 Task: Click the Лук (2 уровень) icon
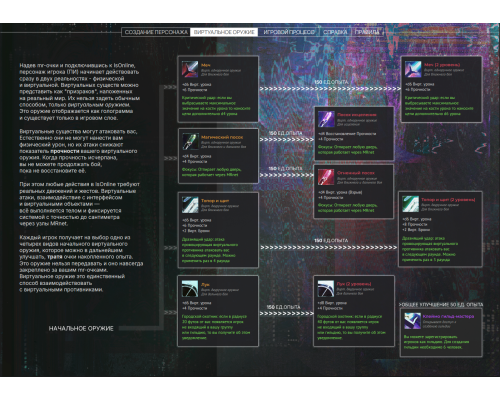click(x=326, y=288)
